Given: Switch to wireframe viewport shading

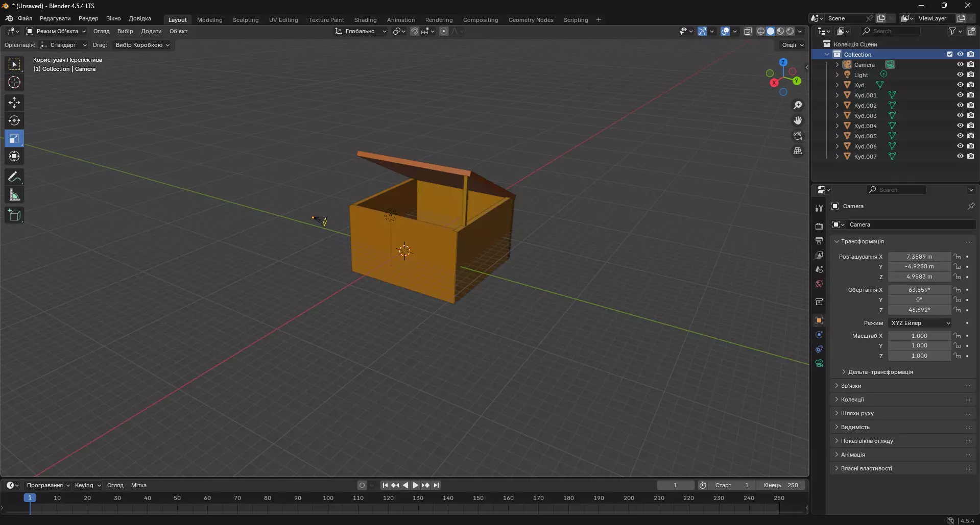Looking at the screenshot, I should click(x=760, y=31).
